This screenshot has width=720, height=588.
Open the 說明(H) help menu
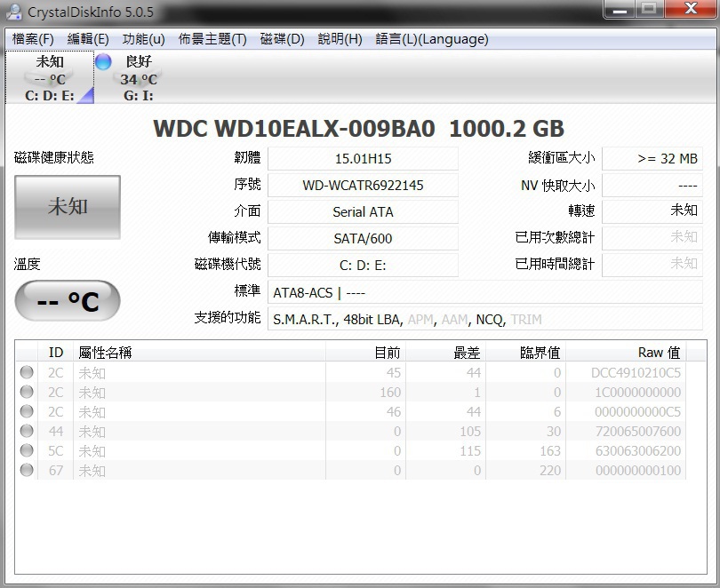[340, 39]
